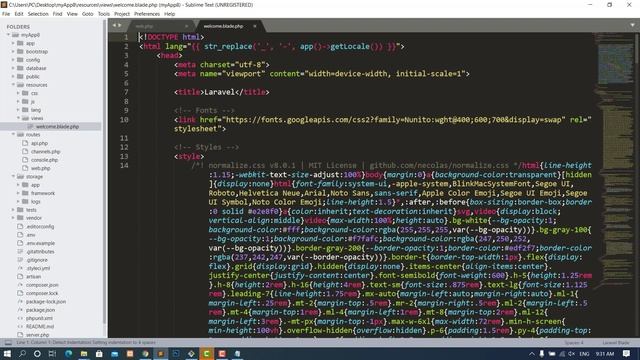Expand the config folder
Image resolution: width=640 pixels, height=360 pixels.
[x=13, y=60]
